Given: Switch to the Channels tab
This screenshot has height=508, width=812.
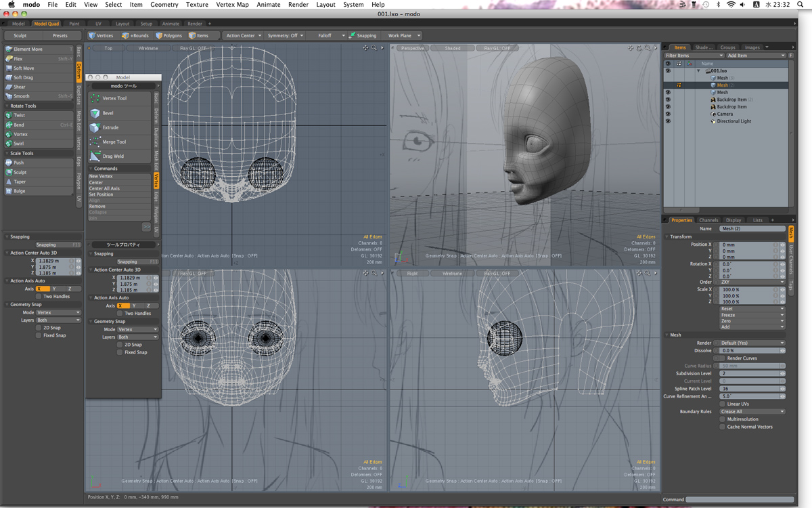Looking at the screenshot, I should (x=708, y=220).
